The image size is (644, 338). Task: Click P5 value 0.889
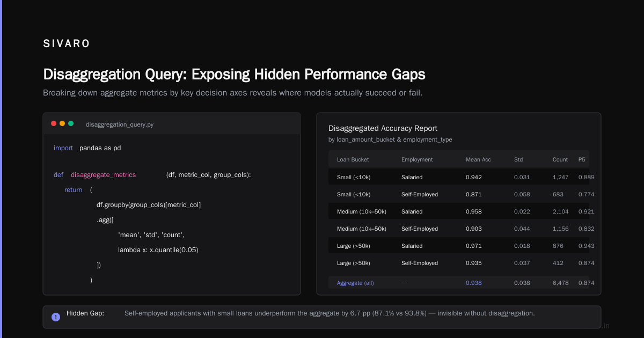587,177
